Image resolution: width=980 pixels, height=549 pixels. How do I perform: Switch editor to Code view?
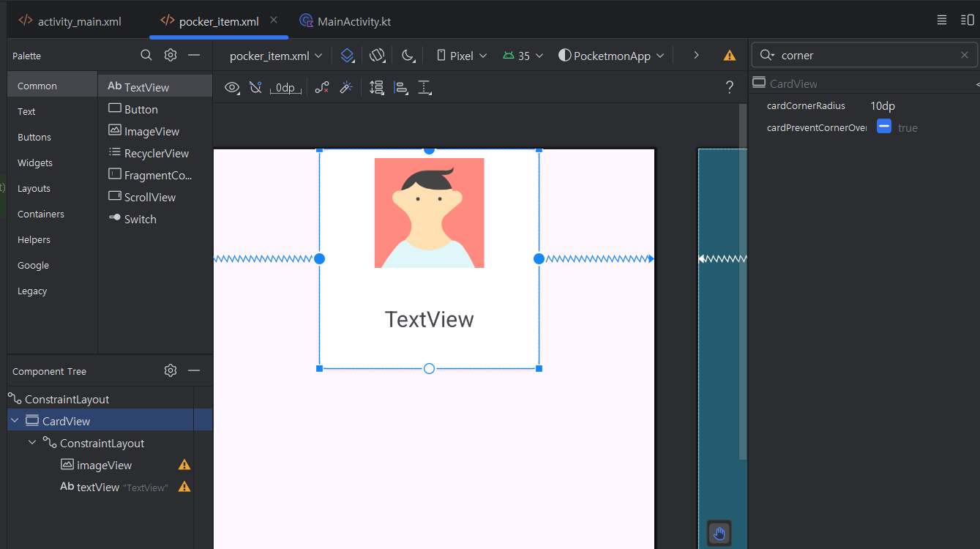click(x=942, y=20)
